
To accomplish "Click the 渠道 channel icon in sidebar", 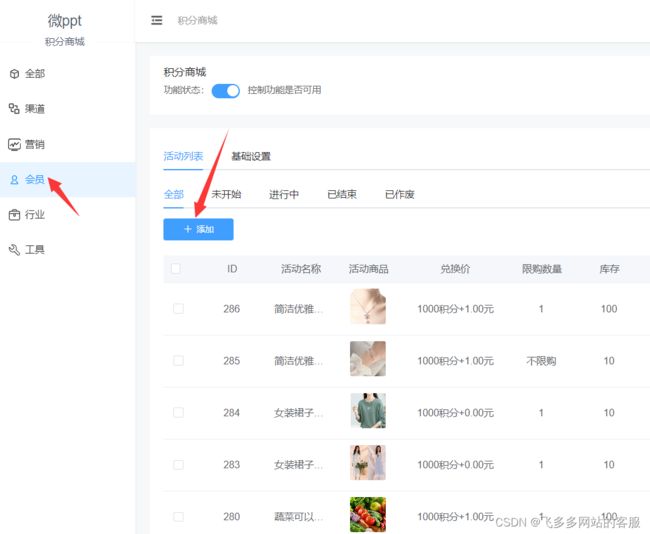I will coord(15,109).
